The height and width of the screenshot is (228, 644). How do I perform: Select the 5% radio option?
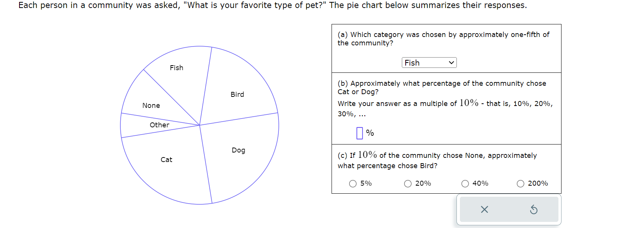pyautogui.click(x=353, y=184)
